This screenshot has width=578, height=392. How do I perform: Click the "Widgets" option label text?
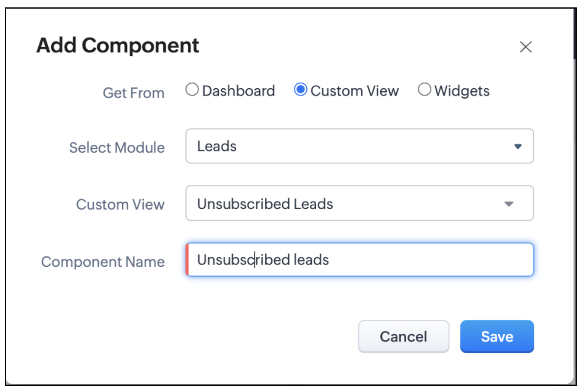(x=462, y=91)
